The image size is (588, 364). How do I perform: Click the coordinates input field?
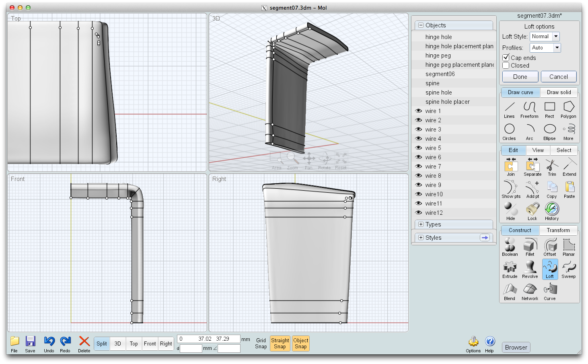coord(208,339)
